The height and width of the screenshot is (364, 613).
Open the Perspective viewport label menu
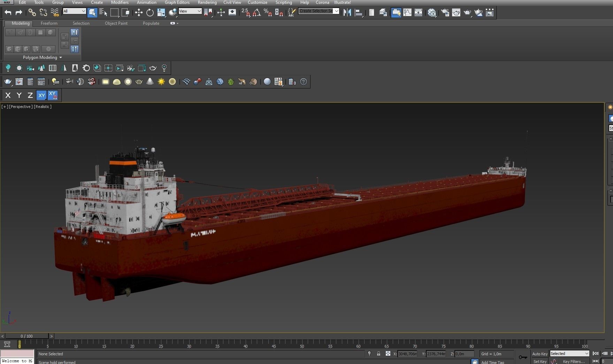click(21, 107)
